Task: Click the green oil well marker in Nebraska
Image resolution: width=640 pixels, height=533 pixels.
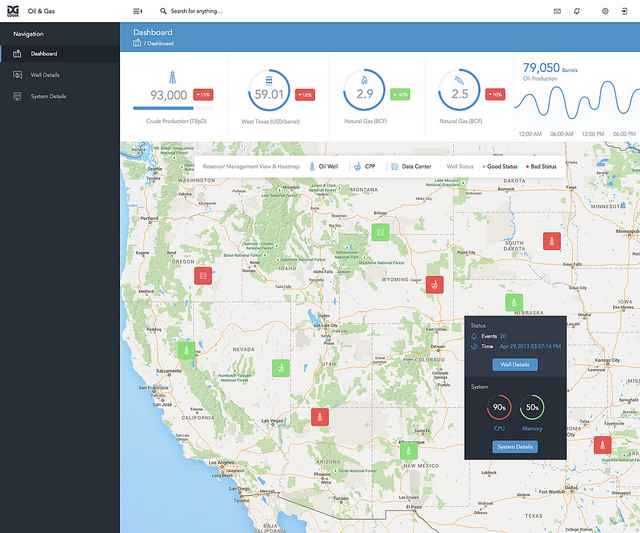Action: (x=514, y=302)
